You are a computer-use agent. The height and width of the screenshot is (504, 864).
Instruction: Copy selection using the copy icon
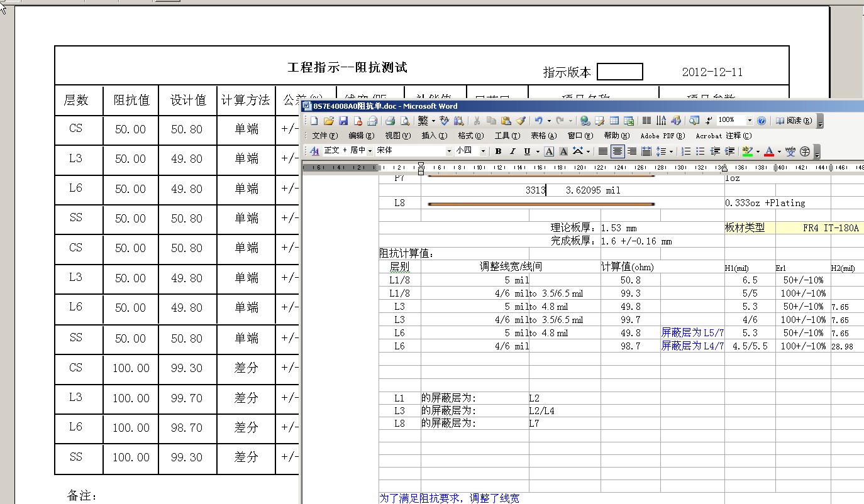(491, 121)
